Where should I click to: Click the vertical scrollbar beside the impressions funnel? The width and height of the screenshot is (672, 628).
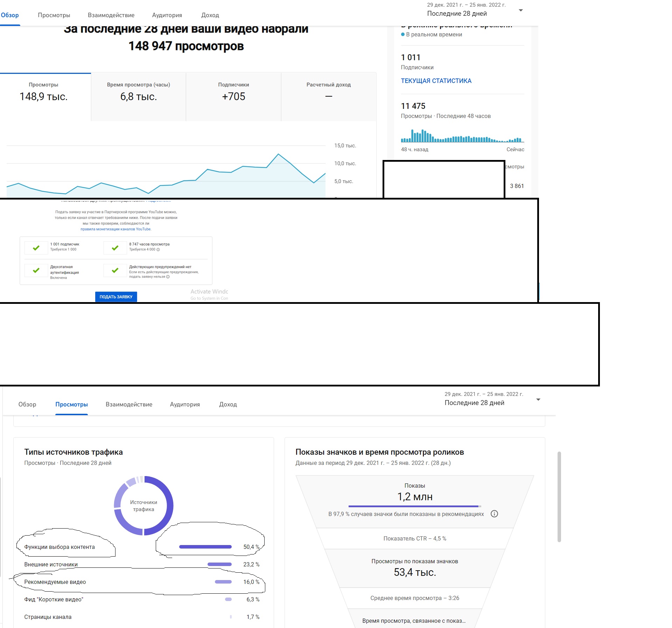point(559,497)
